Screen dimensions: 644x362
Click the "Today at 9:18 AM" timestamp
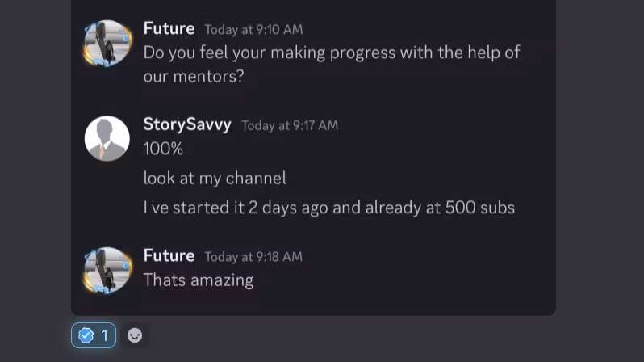[x=253, y=257]
